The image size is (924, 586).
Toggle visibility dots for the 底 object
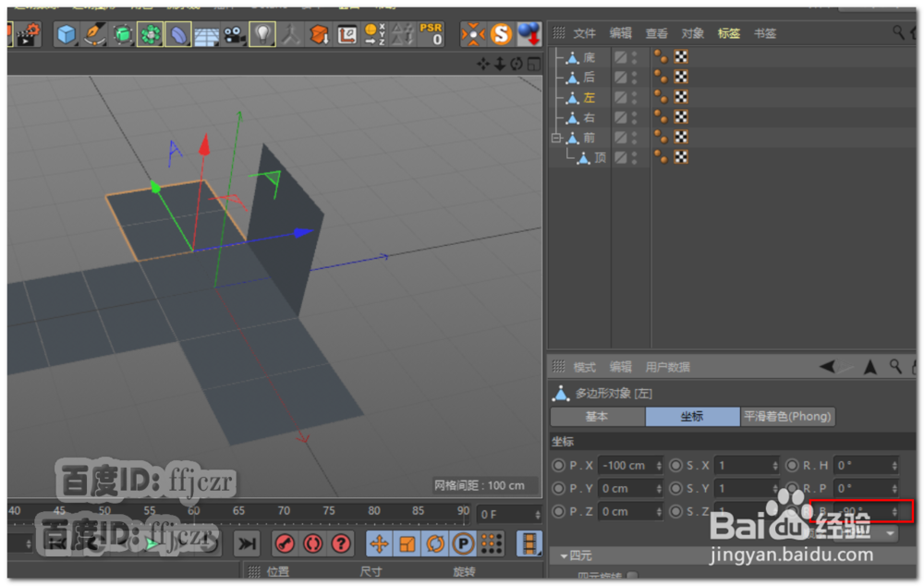click(635, 57)
